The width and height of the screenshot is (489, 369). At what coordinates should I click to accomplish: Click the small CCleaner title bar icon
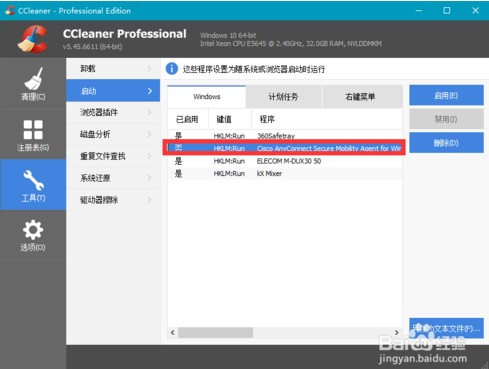pyautogui.click(x=10, y=10)
